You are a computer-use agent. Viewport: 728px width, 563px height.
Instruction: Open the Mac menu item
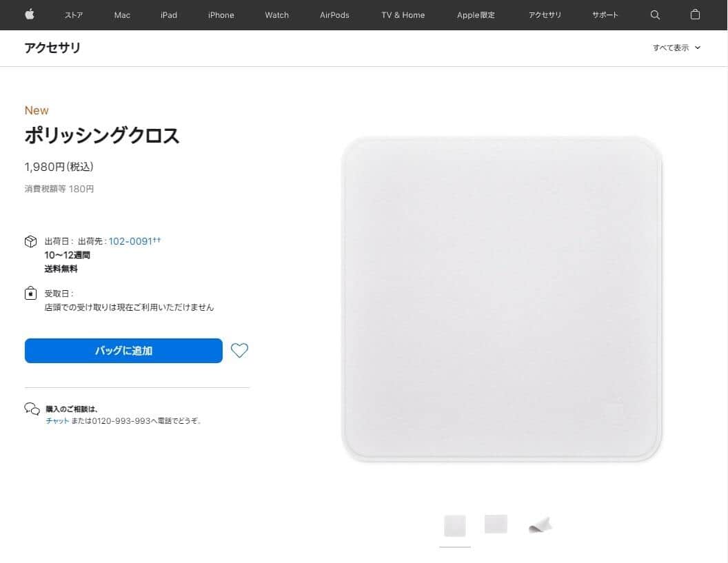tap(122, 15)
